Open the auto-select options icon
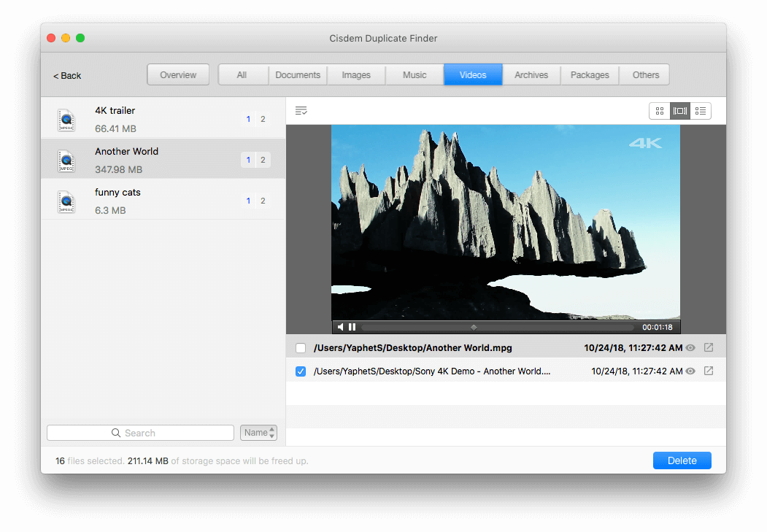 click(x=301, y=111)
